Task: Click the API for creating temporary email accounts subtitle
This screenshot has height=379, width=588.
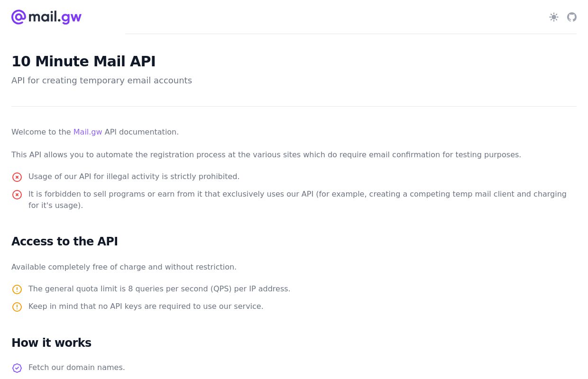Action: point(101,81)
